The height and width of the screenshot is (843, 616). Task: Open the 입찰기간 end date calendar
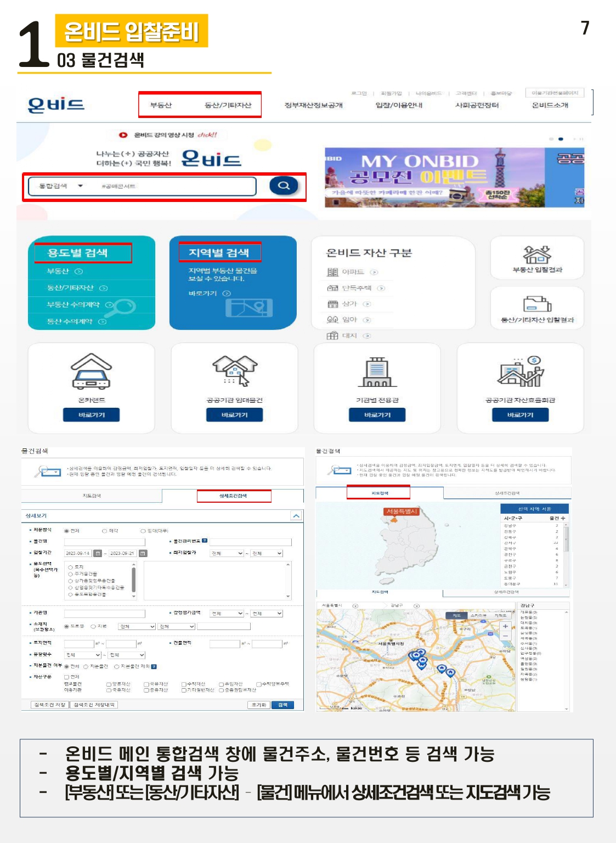tap(143, 553)
